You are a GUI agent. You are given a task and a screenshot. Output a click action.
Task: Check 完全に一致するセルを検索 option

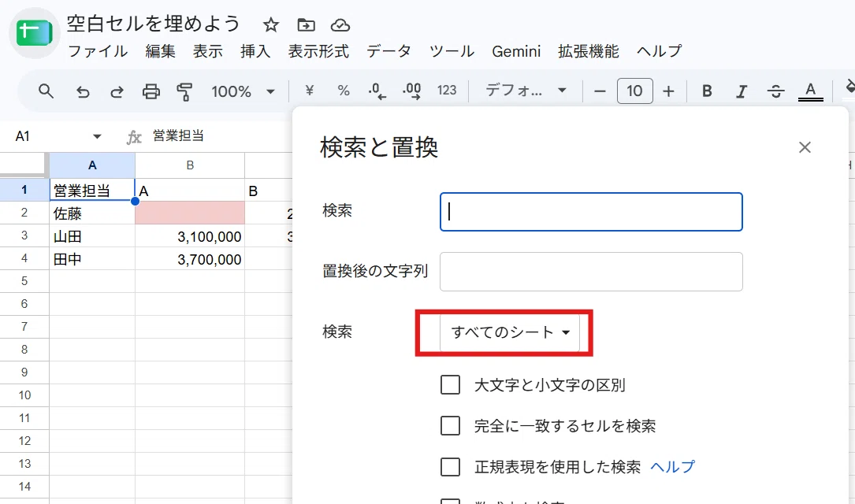[x=451, y=425]
